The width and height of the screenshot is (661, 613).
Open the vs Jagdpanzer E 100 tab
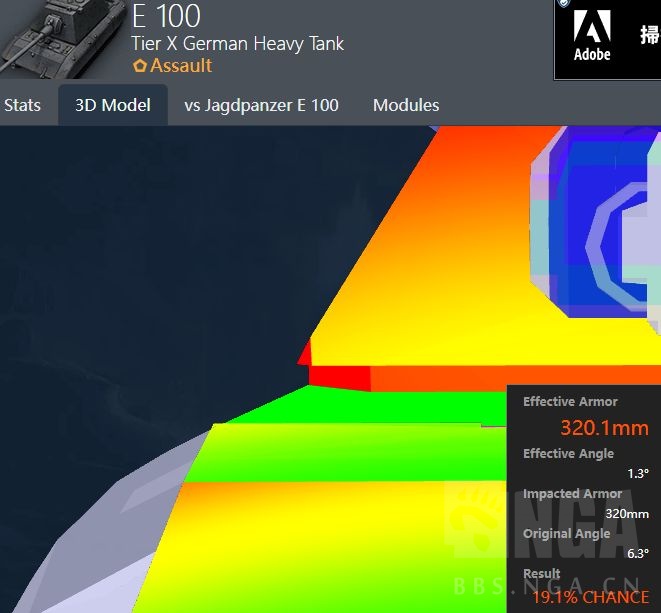pos(261,105)
